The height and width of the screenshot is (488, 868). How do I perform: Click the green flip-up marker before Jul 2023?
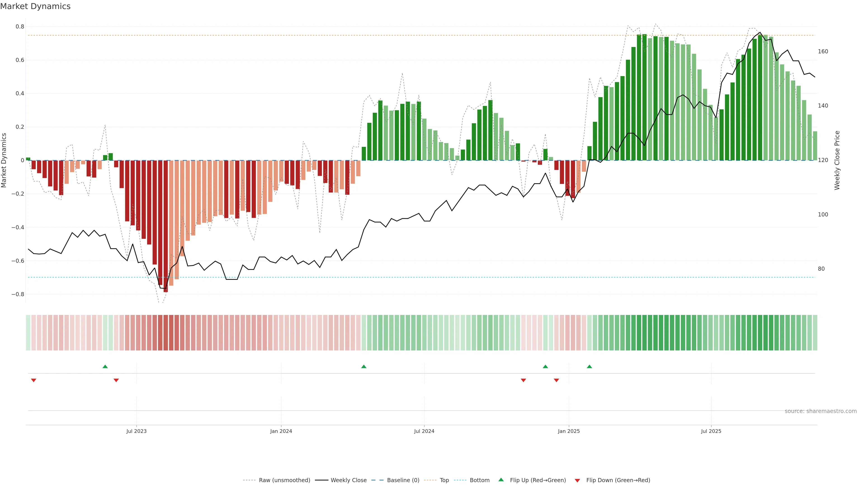pyautogui.click(x=105, y=366)
